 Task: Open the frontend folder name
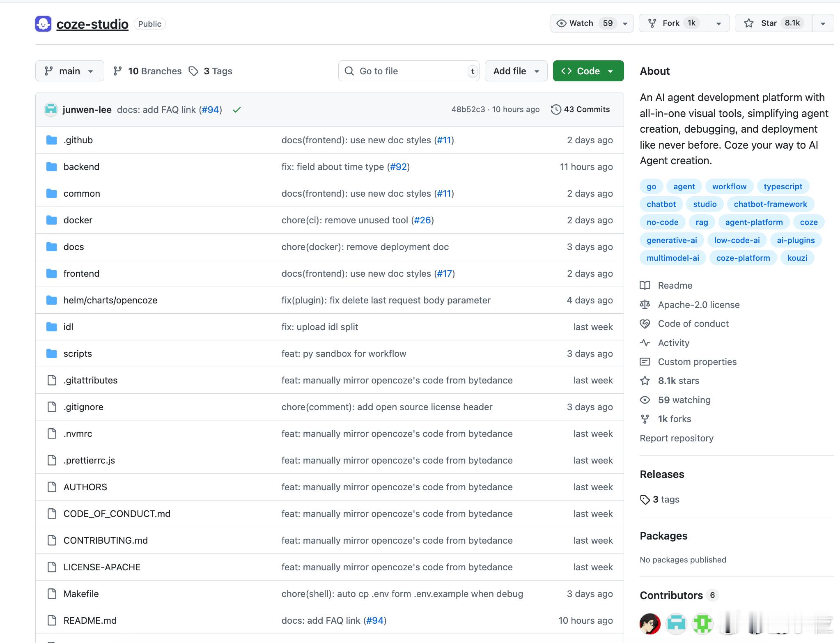click(x=81, y=273)
